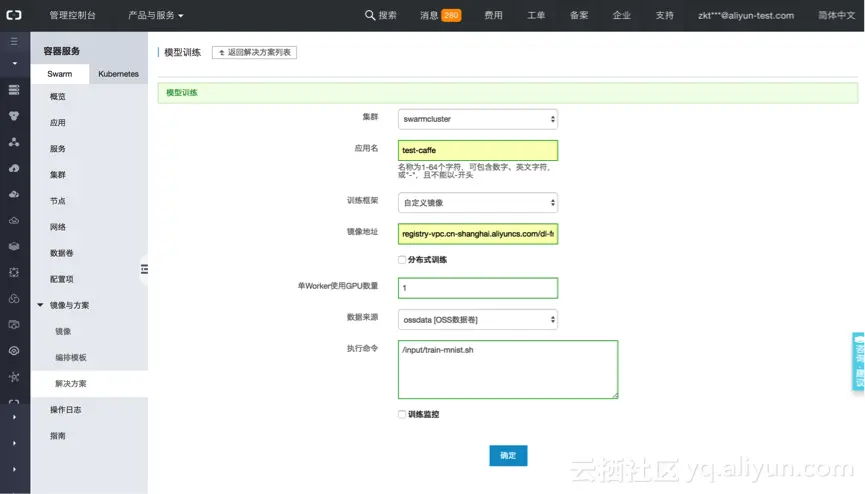The image size is (865, 494).
Task: Collapse the sidebar using the handle icon
Action: point(144,269)
